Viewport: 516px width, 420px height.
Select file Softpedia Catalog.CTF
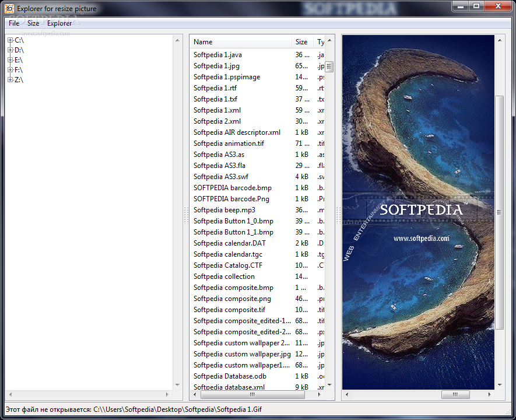pyautogui.click(x=228, y=265)
